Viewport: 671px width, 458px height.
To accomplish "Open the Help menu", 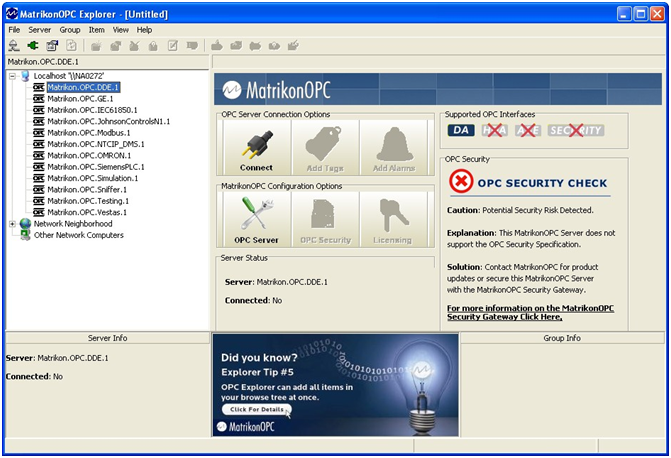I will tap(144, 30).
